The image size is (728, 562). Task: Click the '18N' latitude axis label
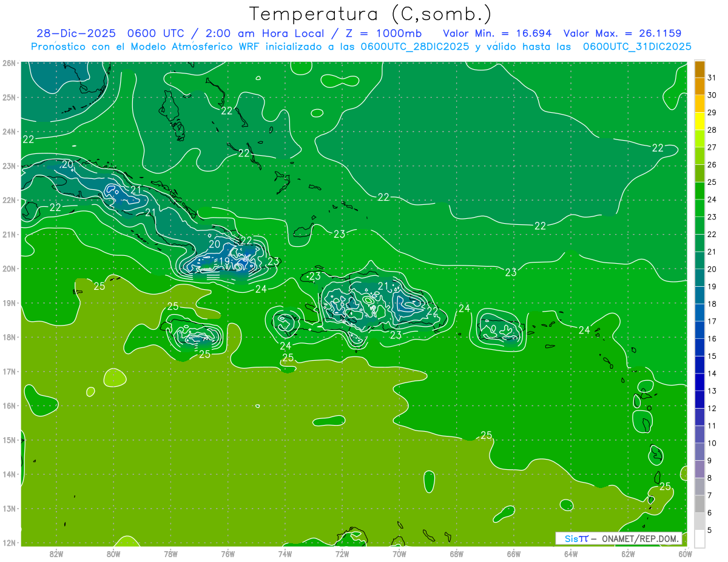[x=8, y=337]
